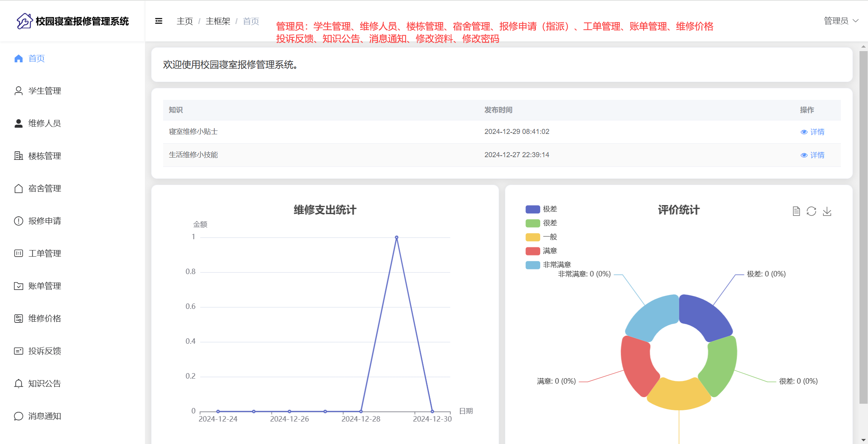Image resolution: width=868 pixels, height=444 pixels.
Task: Click the yellow 一般 legend color swatch
Action: tap(532, 237)
